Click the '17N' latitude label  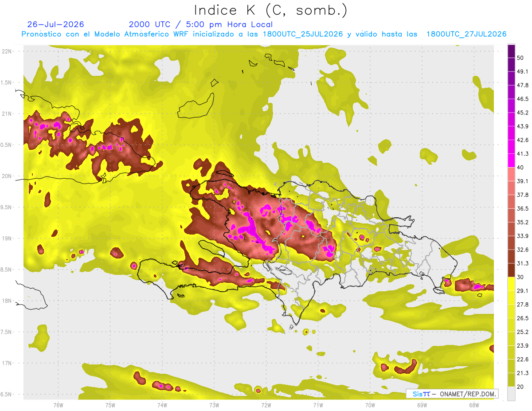click(x=7, y=363)
